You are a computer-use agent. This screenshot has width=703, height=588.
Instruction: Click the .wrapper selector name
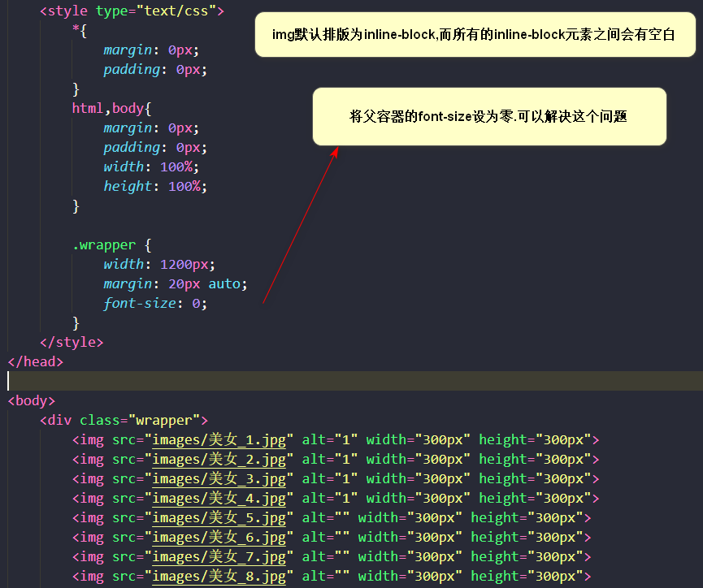(103, 244)
